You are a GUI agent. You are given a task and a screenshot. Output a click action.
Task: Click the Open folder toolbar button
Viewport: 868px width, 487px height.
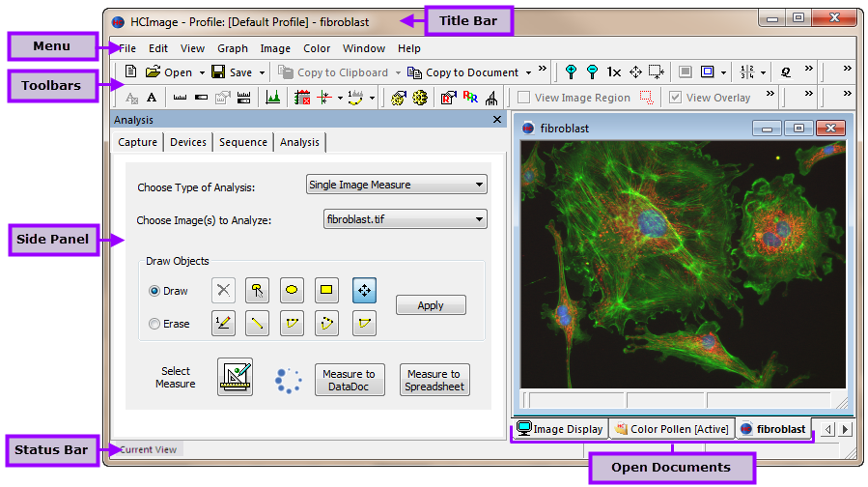168,72
